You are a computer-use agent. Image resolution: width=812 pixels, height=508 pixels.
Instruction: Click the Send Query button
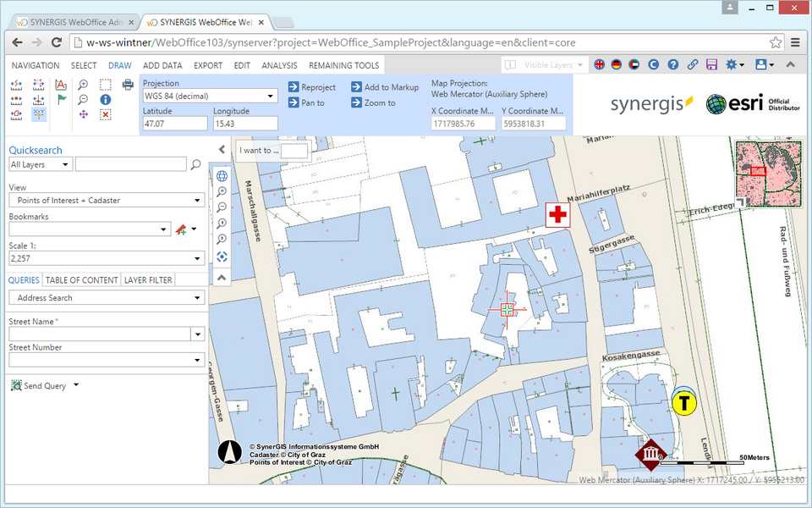click(39, 385)
